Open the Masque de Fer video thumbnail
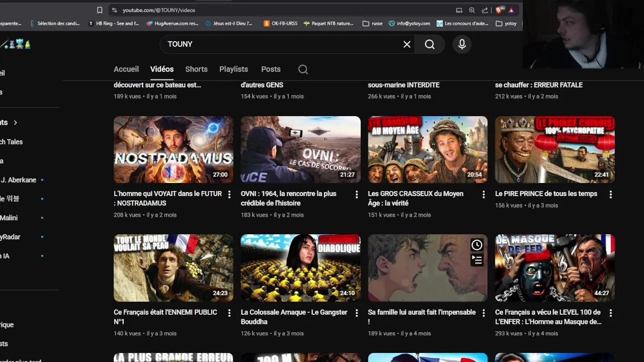The image size is (644, 362). [555, 268]
